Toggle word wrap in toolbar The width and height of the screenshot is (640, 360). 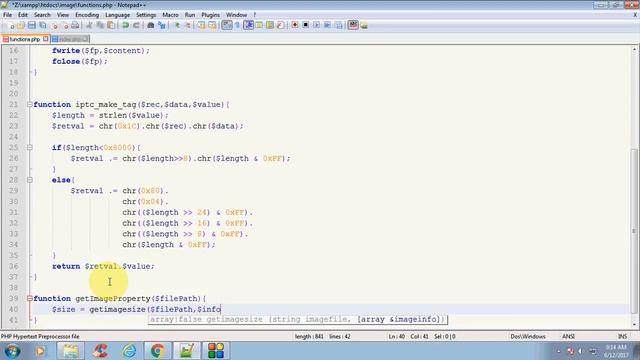227,25
